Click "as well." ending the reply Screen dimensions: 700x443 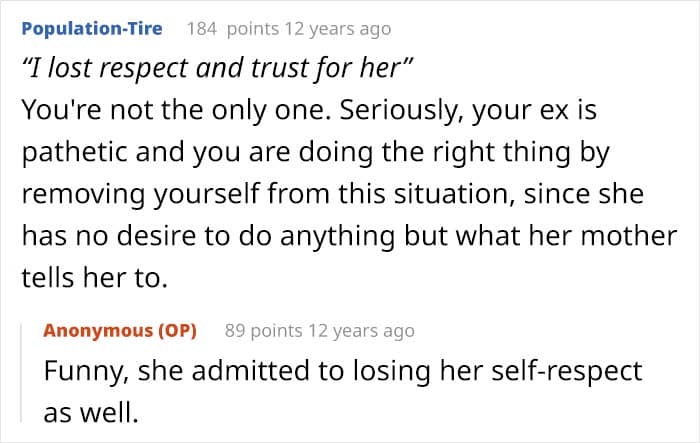[x=86, y=412]
